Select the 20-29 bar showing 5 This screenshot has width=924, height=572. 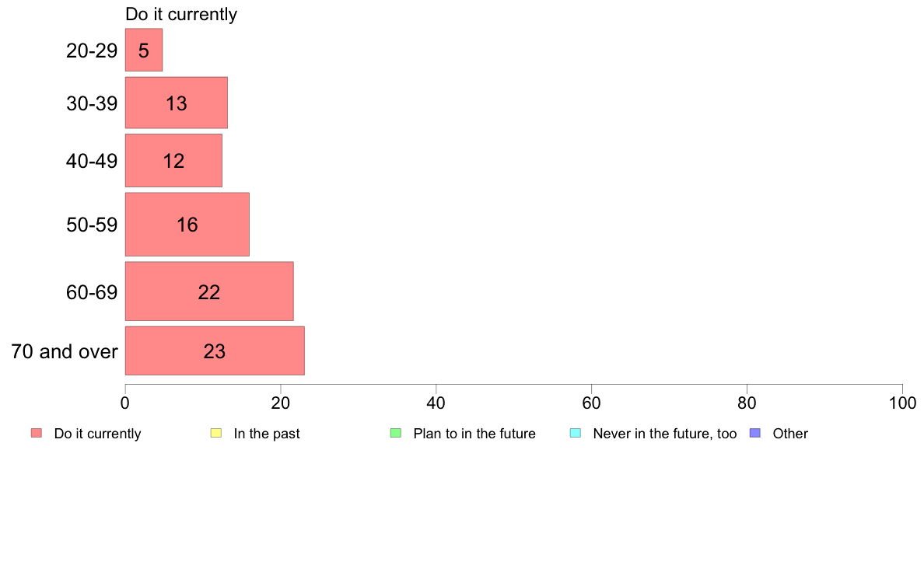(144, 50)
